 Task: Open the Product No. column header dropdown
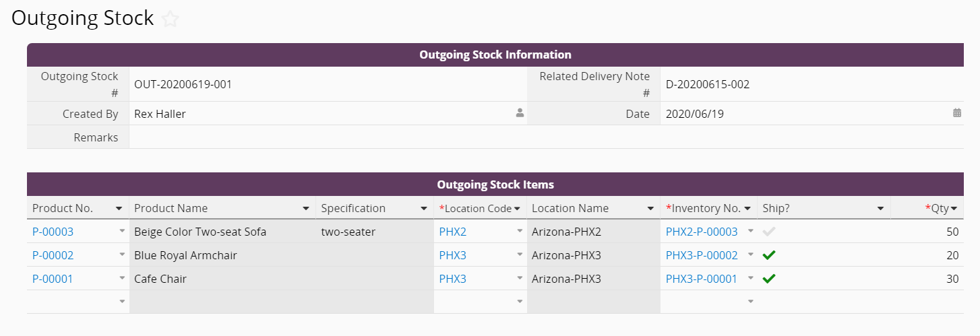119,209
